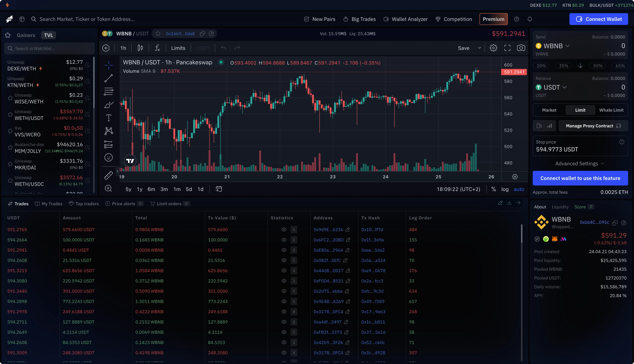Screen dimensions: 634x364
Task: Expand the trades panel with the arrow
Action: click(518, 203)
